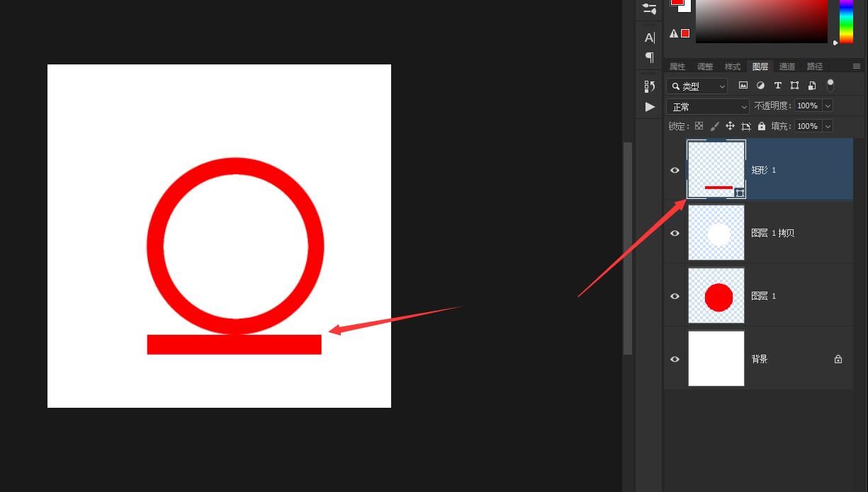Click the 矩形 1 layer name

(763, 170)
